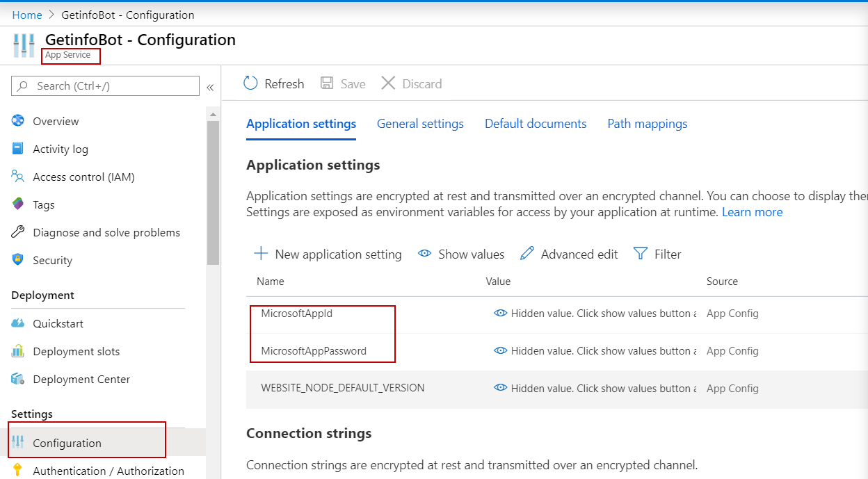Screen dimensions: 868x479
Task: Follow the Learn more link
Action: click(x=752, y=212)
